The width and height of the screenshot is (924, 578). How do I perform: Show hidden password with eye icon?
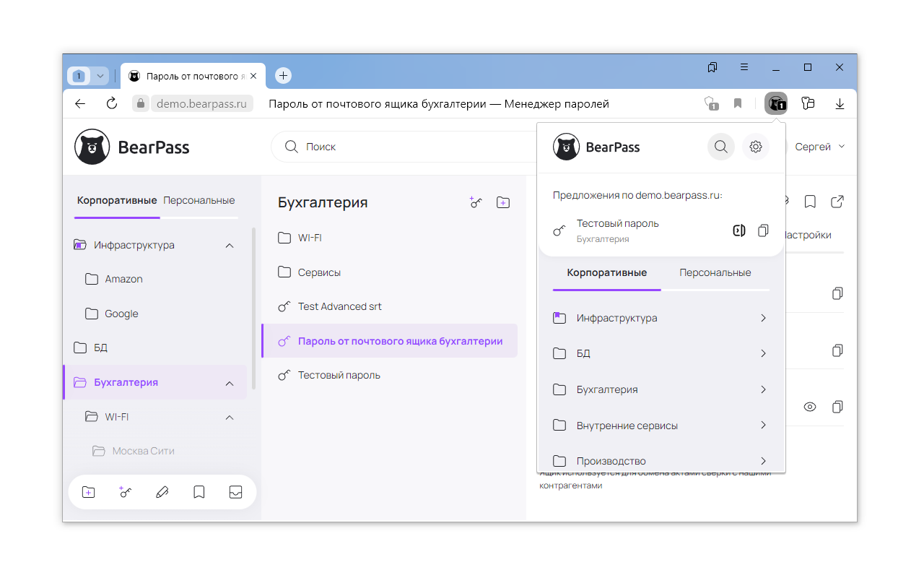(x=810, y=407)
